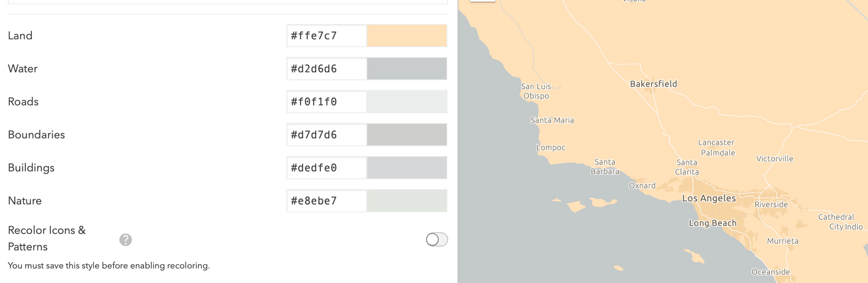Open the Water color swatch

click(x=407, y=69)
